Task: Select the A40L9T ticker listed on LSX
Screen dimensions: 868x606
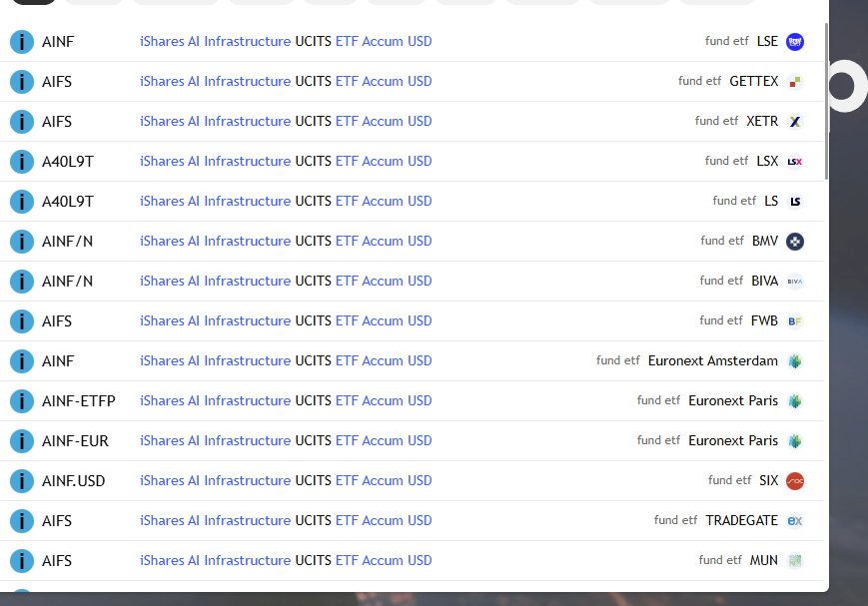Action: [68, 162]
